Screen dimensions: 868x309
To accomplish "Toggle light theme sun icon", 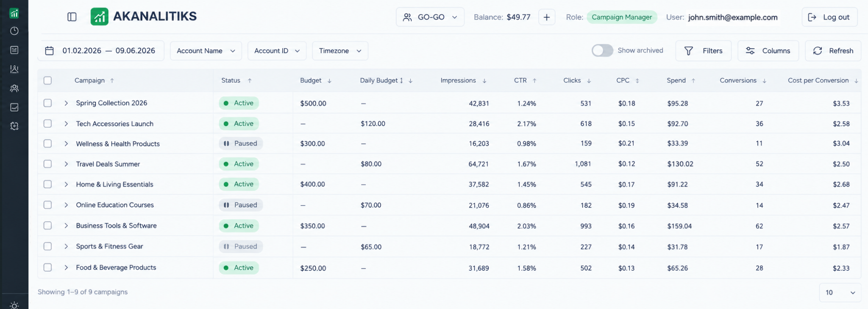I will tap(14, 305).
